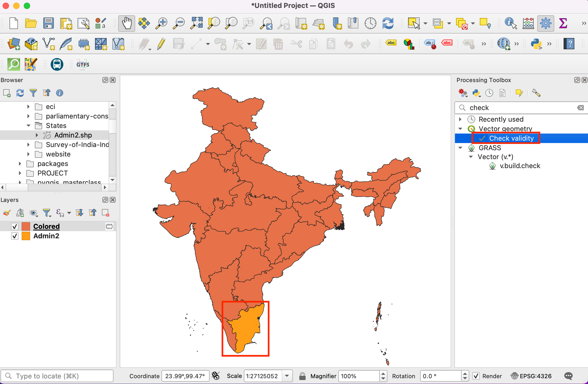Image resolution: width=588 pixels, height=384 pixels.
Task: Expand the Recently used group
Action: click(460, 119)
